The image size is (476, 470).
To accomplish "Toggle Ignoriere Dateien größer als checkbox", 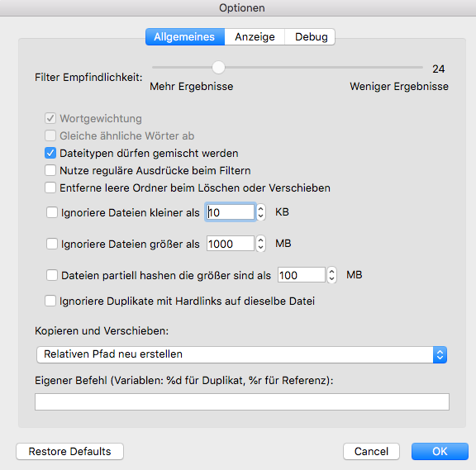I will click(x=52, y=244).
